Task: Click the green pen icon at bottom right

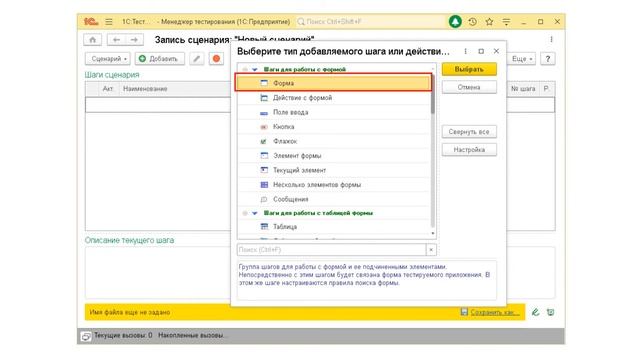Action: point(536,312)
